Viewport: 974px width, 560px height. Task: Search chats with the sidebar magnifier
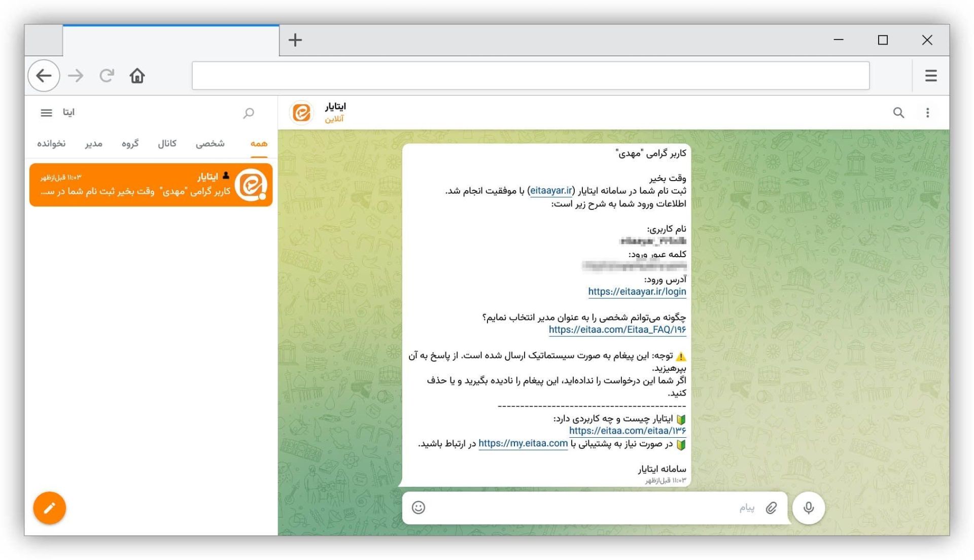249,113
